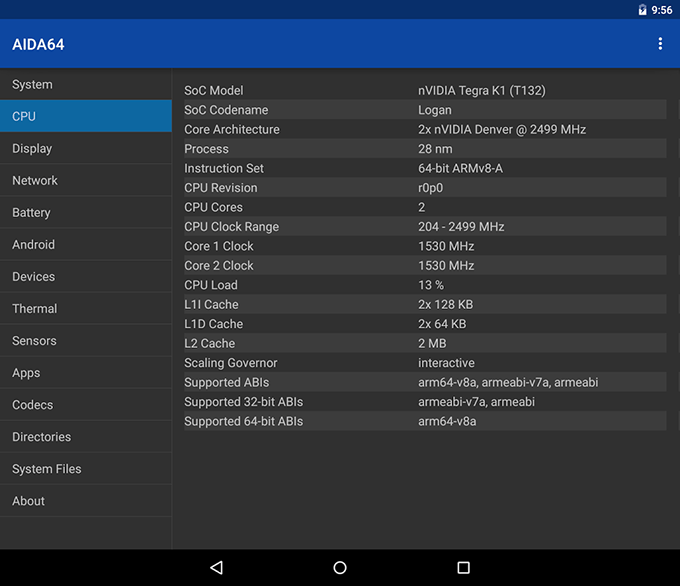
Task: Switch to the Android section
Action: pyautogui.click(x=86, y=245)
